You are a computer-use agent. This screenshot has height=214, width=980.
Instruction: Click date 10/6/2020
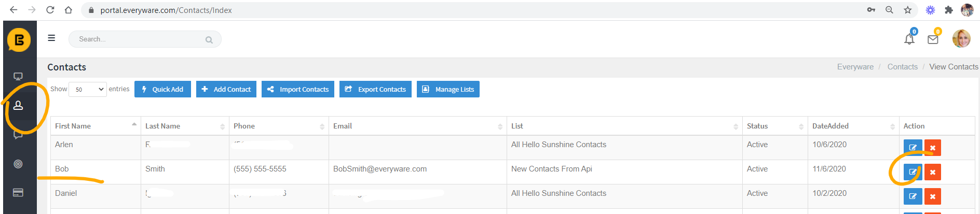[829, 145]
